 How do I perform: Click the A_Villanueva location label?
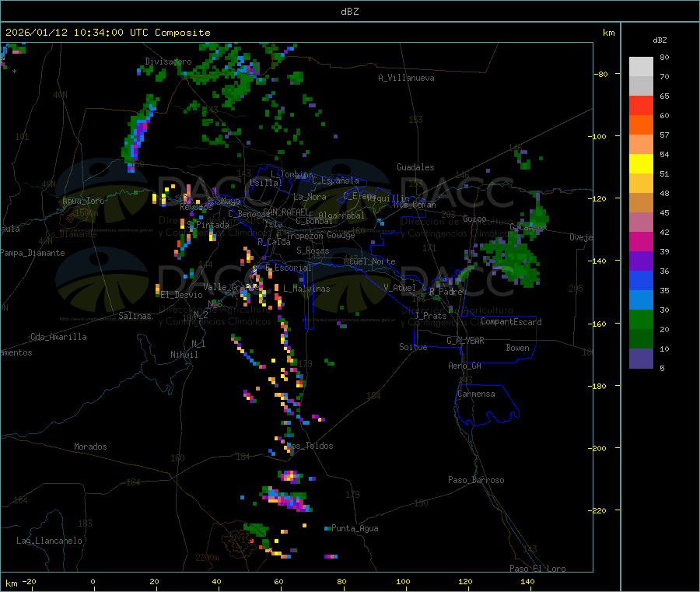tap(406, 78)
